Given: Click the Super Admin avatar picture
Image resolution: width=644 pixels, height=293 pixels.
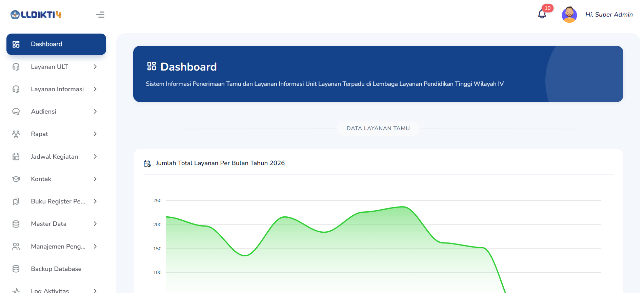Looking at the screenshot, I should point(569,15).
